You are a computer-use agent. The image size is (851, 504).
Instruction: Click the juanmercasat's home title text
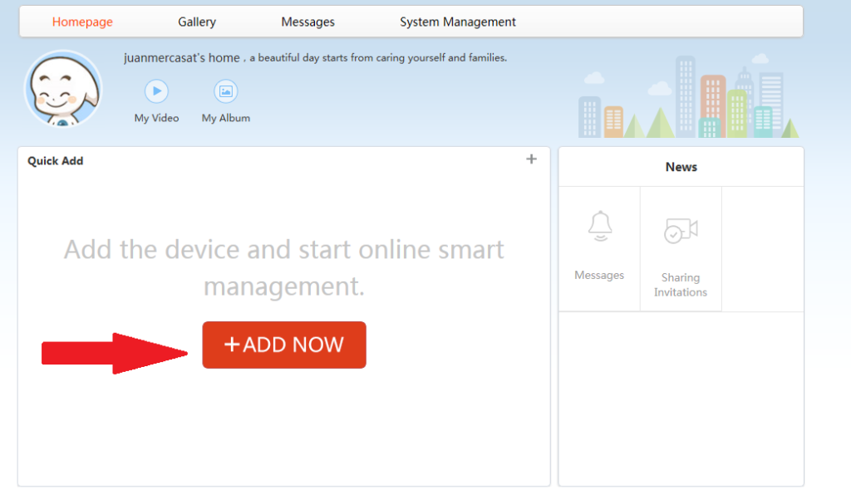(182, 58)
